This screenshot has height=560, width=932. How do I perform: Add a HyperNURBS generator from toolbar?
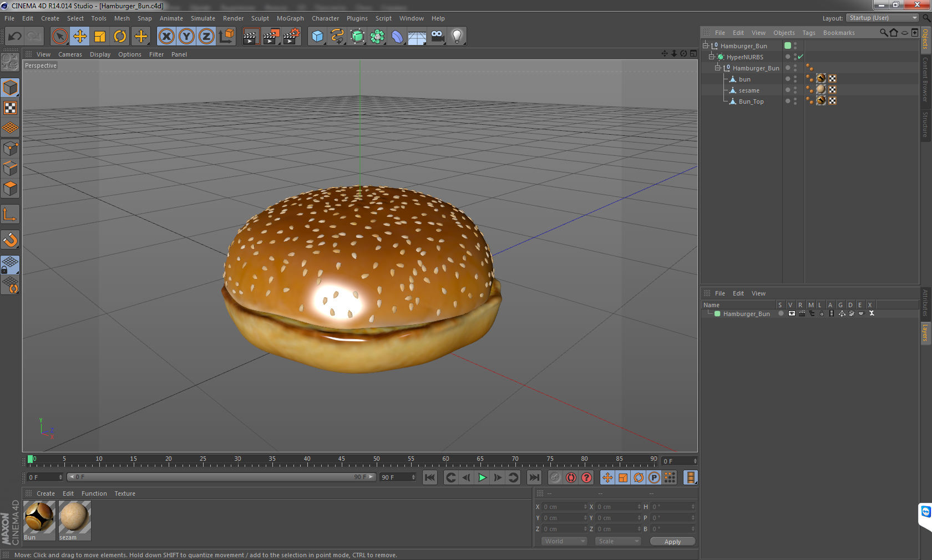pos(357,37)
